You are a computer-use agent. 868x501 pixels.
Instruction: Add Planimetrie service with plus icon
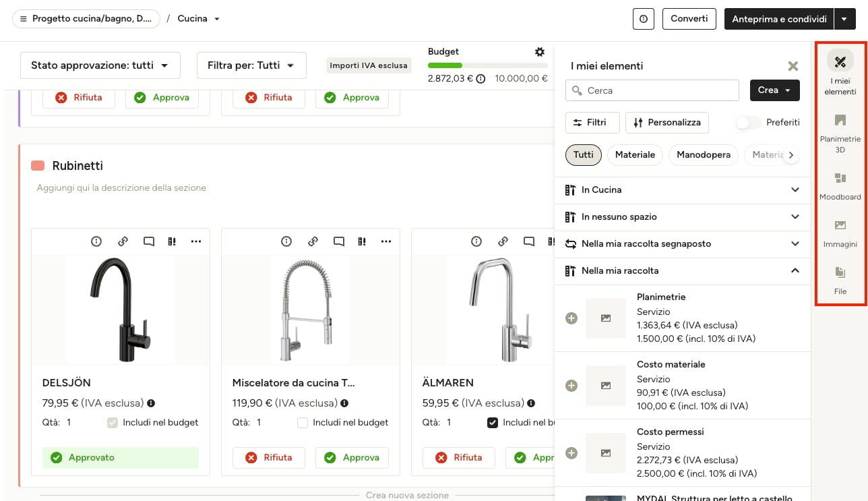point(571,318)
